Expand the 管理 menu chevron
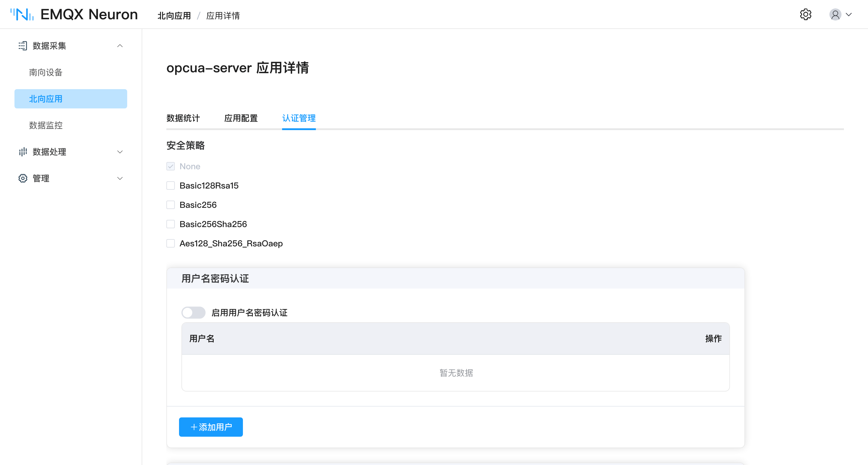The image size is (868, 465). (x=120, y=178)
